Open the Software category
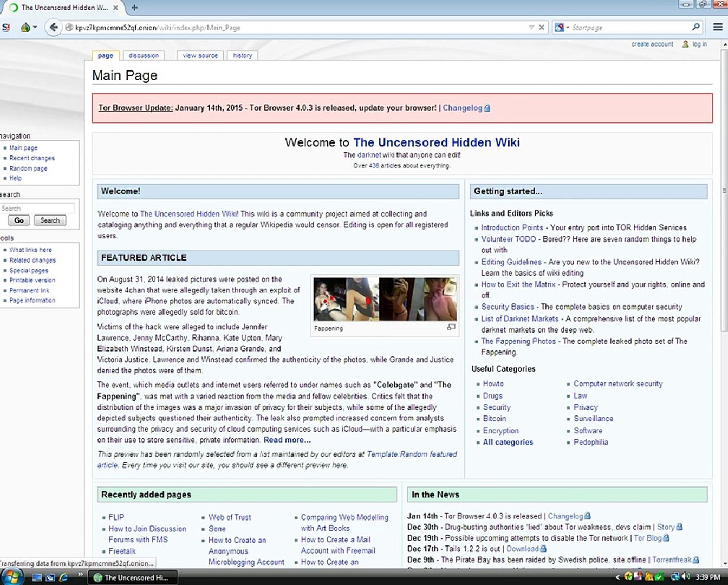Image resolution: width=728 pixels, height=585 pixels. click(x=588, y=431)
